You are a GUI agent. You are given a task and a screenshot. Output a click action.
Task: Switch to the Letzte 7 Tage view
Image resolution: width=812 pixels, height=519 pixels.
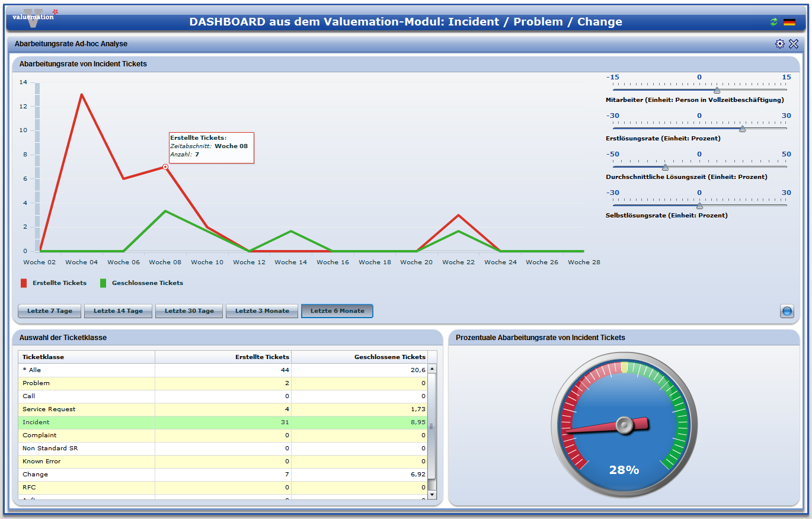coord(49,310)
